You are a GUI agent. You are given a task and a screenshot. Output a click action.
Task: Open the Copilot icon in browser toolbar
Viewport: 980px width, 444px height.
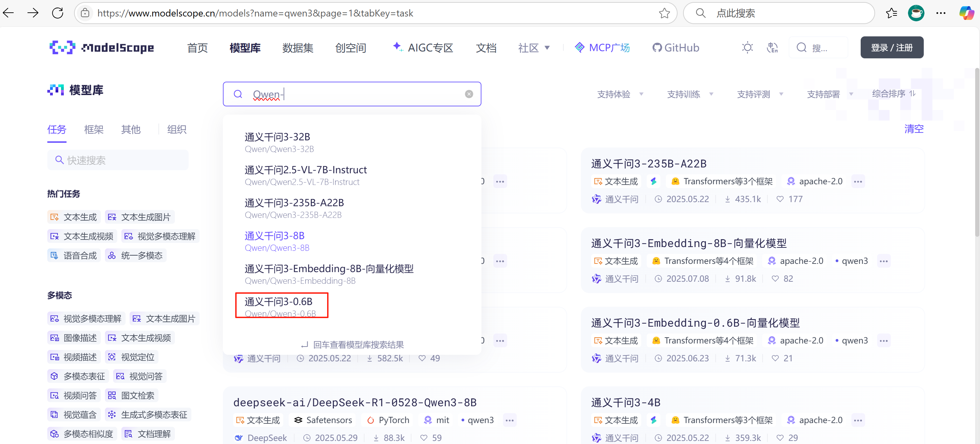pyautogui.click(x=966, y=13)
